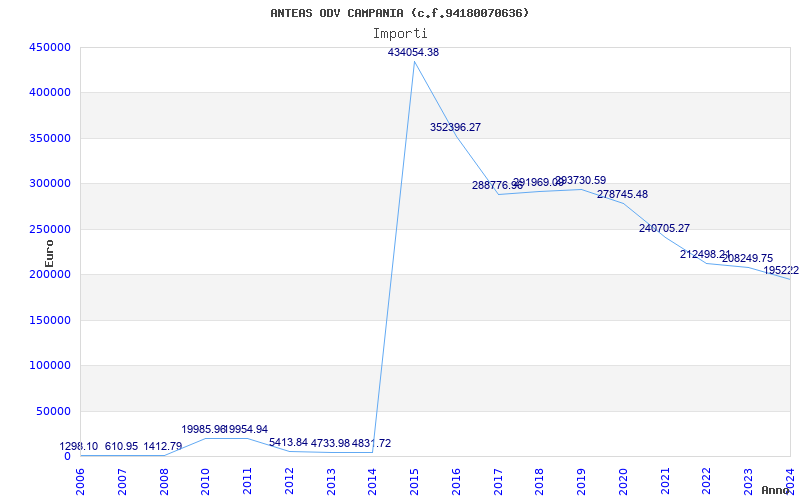Screen dimensions: 800x500
Task: Click the 2012 year label
Action: point(289,481)
